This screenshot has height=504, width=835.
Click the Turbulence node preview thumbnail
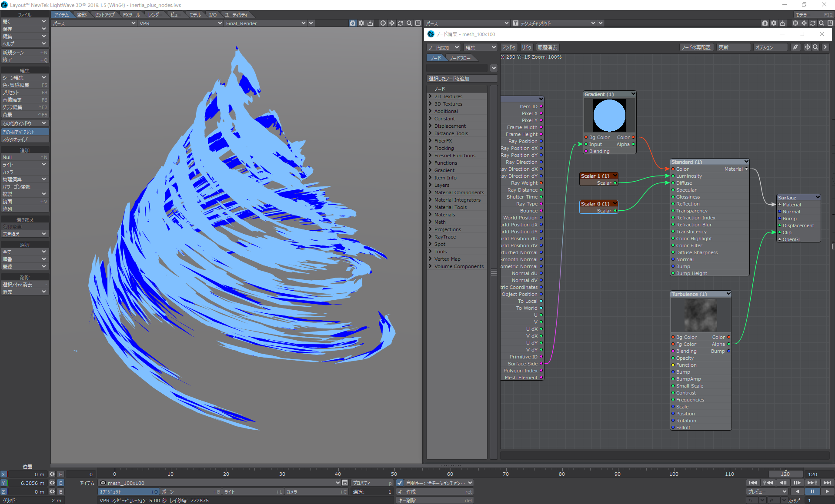701,316
